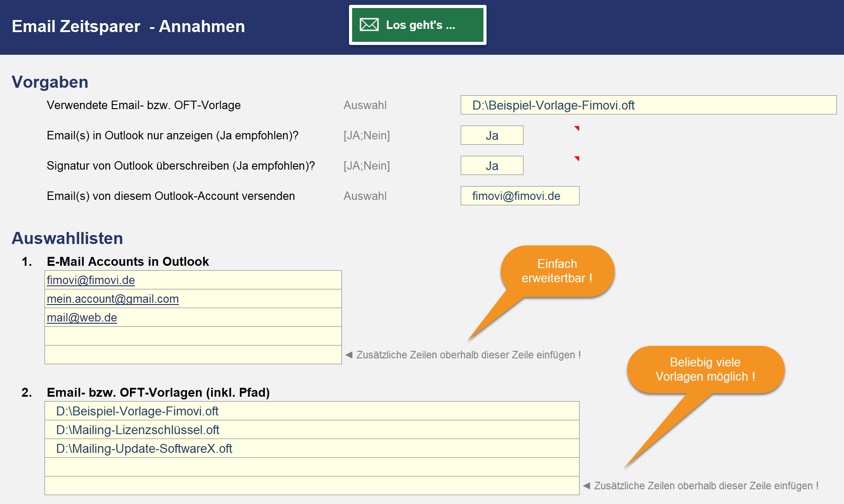The height and width of the screenshot is (504, 844).
Task: Click the arrow marker beside the accounts list hint
Action: point(349,355)
